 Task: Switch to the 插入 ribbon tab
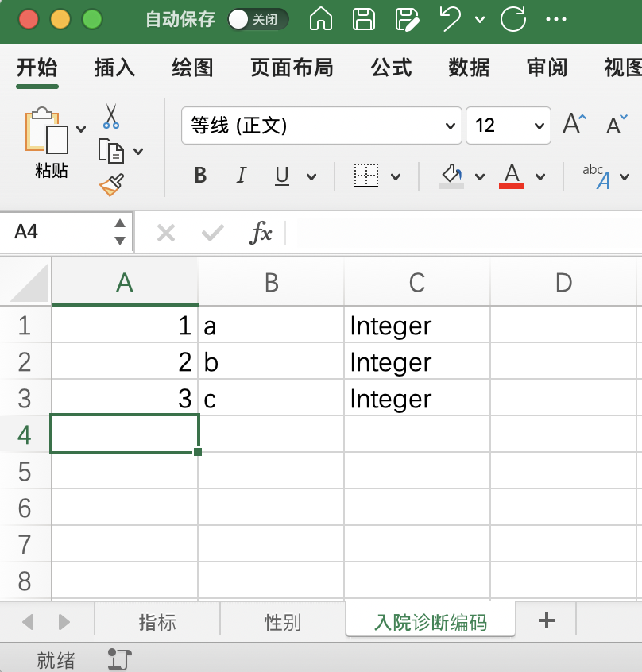point(114,68)
